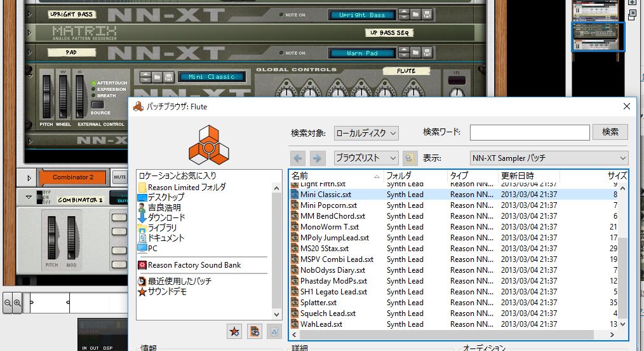Toggle the IR button on Flute NN-XT

tap(457, 80)
